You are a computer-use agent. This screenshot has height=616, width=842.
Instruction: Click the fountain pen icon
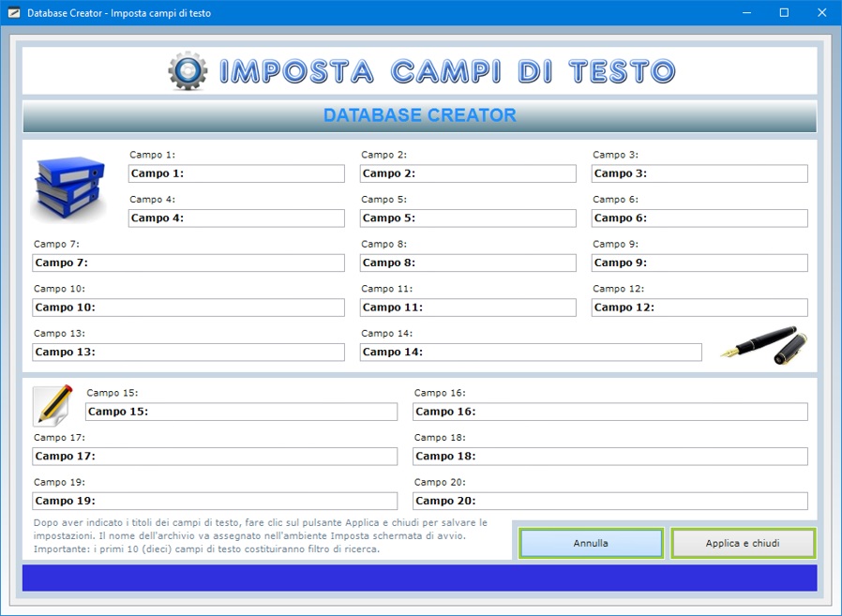(763, 345)
